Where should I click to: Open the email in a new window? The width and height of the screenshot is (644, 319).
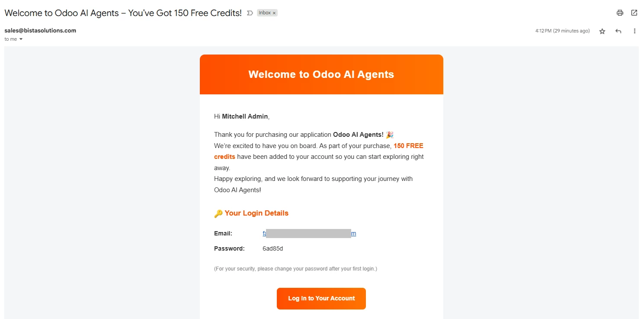634,13
